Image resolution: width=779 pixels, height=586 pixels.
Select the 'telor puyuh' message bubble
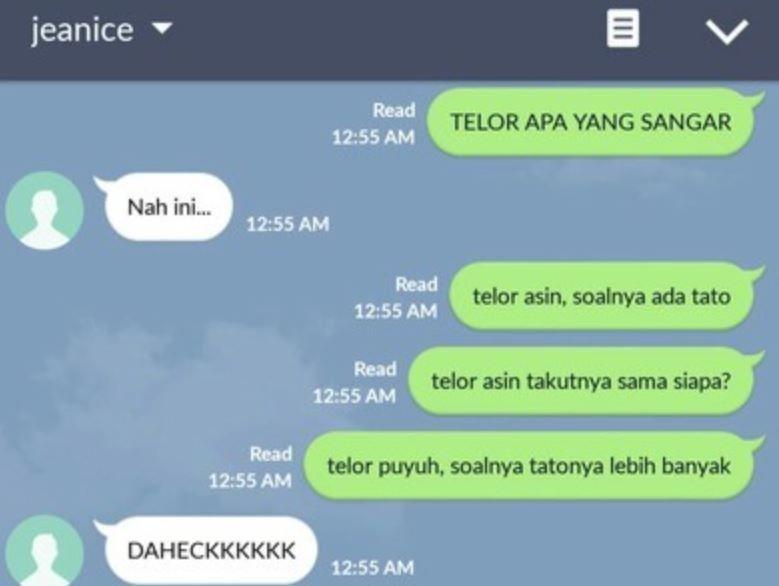(529, 466)
